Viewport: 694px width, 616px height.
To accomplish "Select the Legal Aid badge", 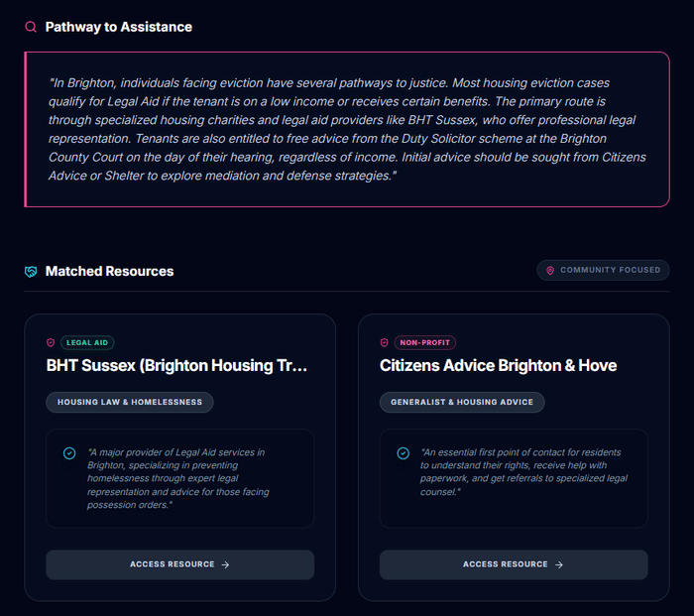I will pos(87,342).
